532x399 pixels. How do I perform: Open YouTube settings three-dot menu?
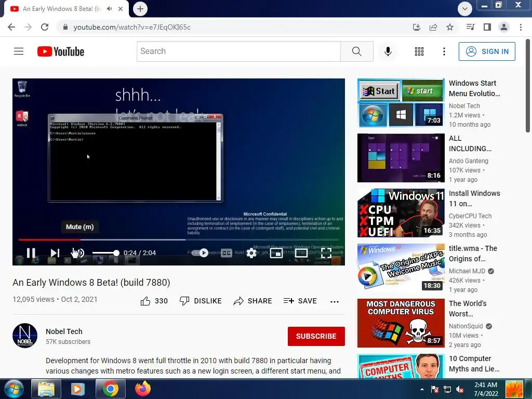444,51
